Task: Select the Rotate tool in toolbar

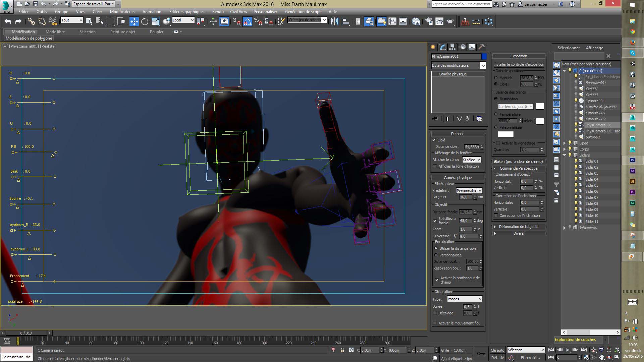Action: (x=145, y=21)
